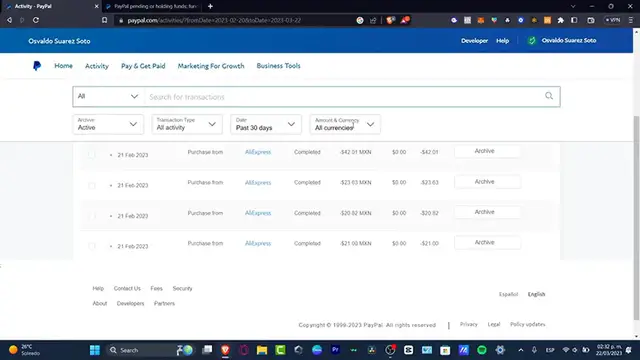Click the Help link in the blue header
The height and width of the screenshot is (360, 640).
click(502, 40)
